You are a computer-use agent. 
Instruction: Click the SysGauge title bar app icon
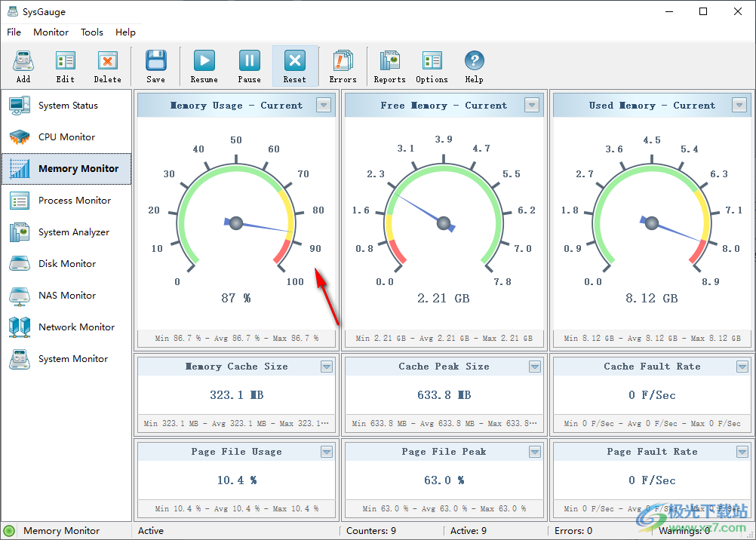click(13, 11)
